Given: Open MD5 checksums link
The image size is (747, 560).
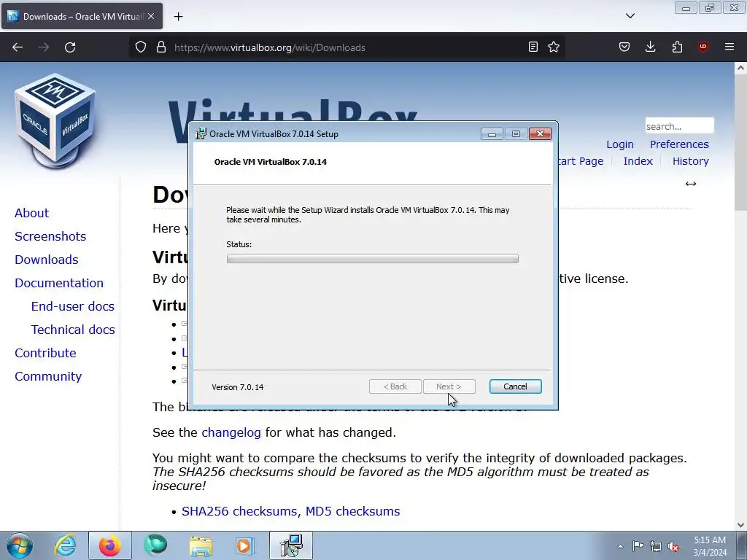Looking at the screenshot, I should coord(352,511).
